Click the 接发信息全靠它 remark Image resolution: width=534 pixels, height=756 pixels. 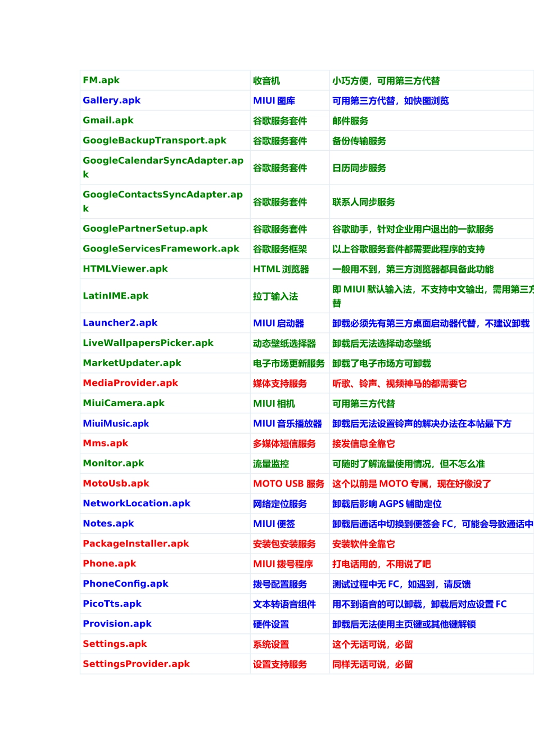click(364, 444)
